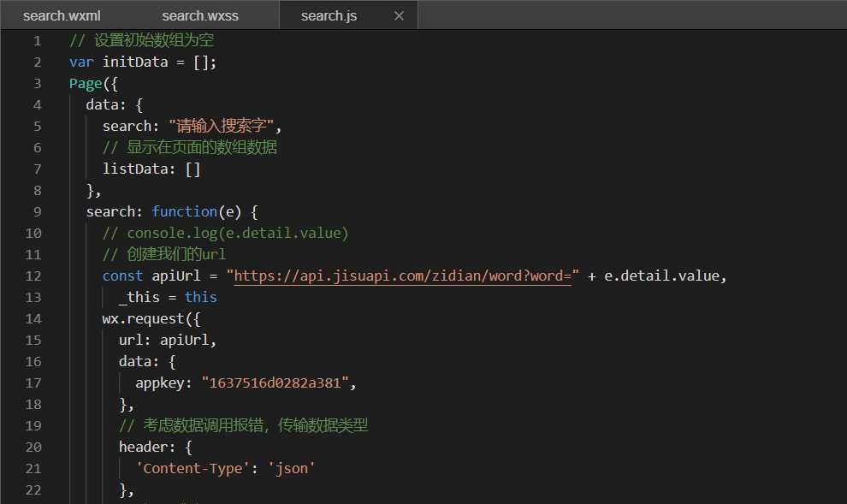Click the 'Content-Type' string
Viewport: 847px width, 504px height.
[x=192, y=468]
